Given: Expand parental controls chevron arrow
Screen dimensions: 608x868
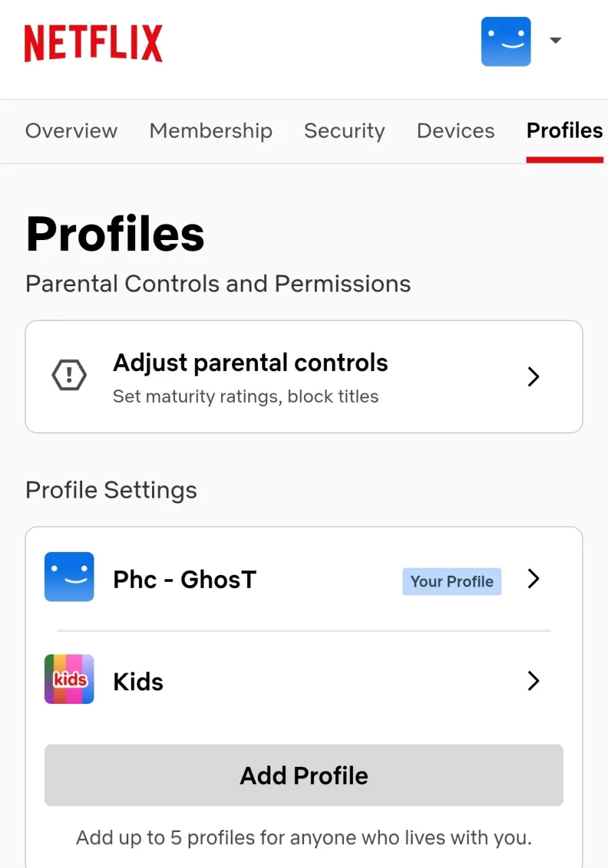Looking at the screenshot, I should (x=533, y=377).
